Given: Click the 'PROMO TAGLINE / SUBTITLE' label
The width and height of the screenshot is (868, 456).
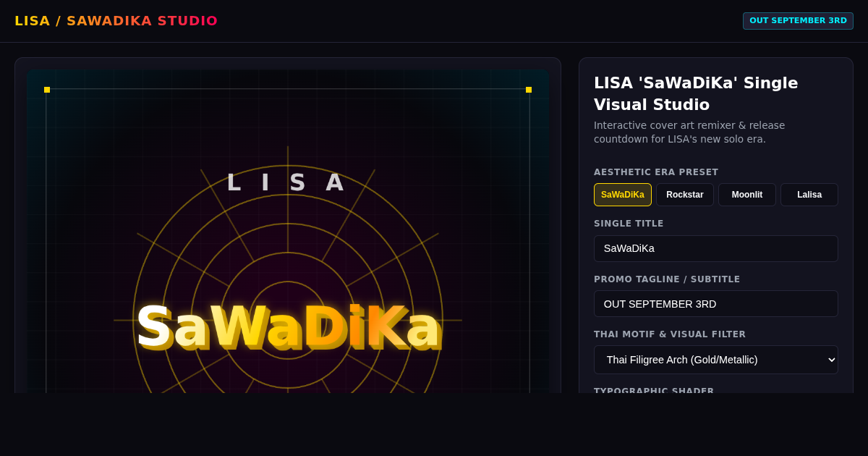Looking at the screenshot, I should point(667,279).
